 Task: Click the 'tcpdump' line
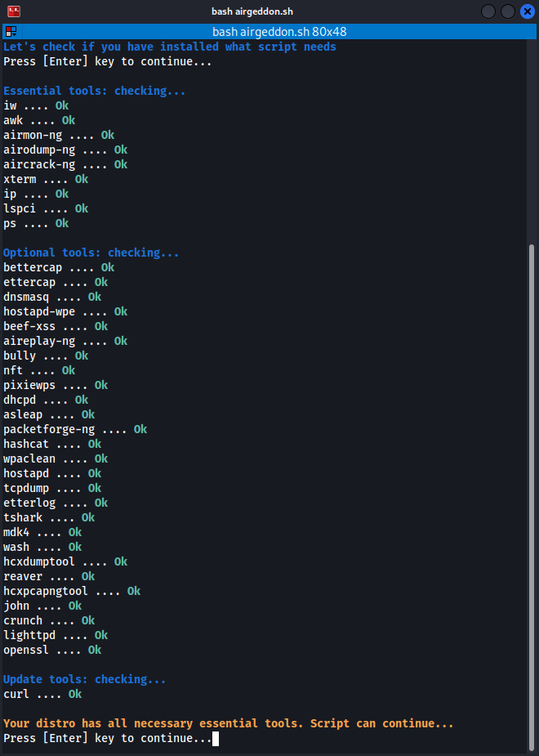(x=52, y=488)
